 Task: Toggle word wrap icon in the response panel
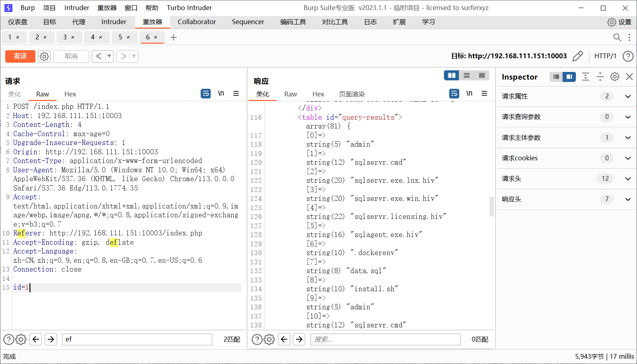454,94
